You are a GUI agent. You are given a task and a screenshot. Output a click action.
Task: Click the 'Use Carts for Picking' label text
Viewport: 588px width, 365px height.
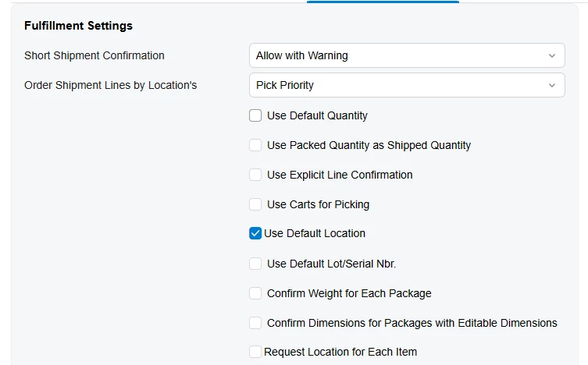318,204
